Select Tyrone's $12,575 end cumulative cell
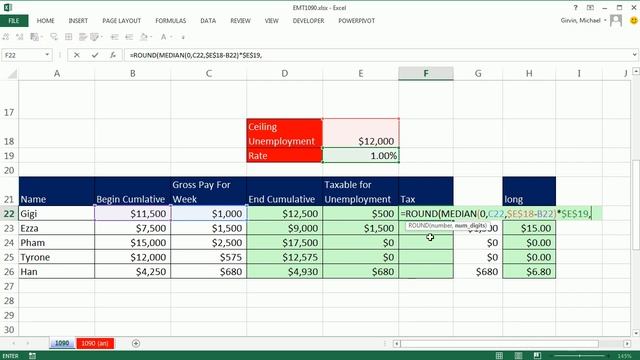The image size is (640, 360). pos(284,257)
